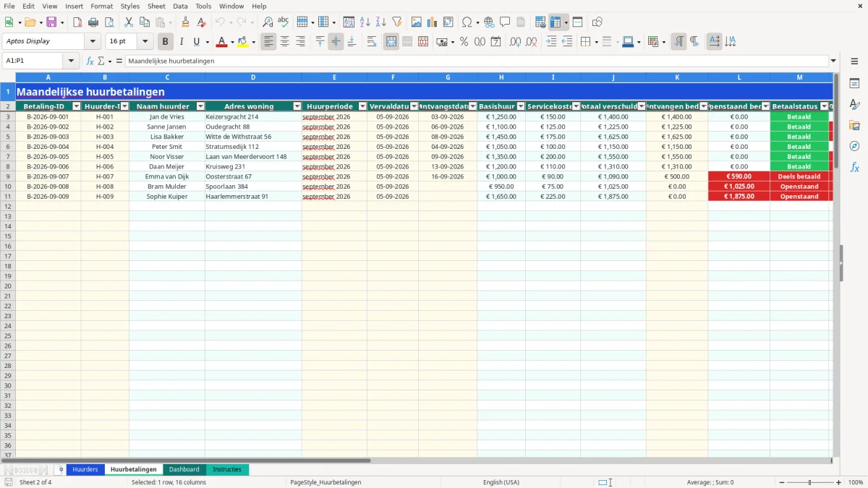The image size is (868, 488).
Task: Toggle Center Vertically alignment
Action: pos(336,42)
